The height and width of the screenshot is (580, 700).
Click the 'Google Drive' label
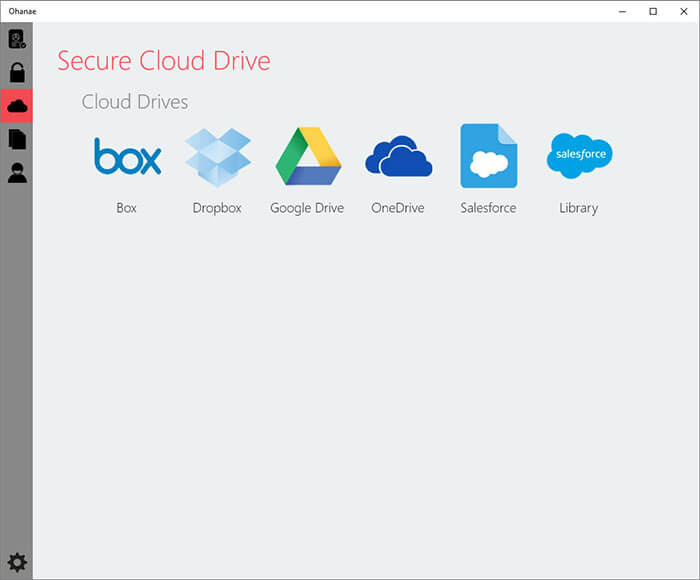point(307,208)
